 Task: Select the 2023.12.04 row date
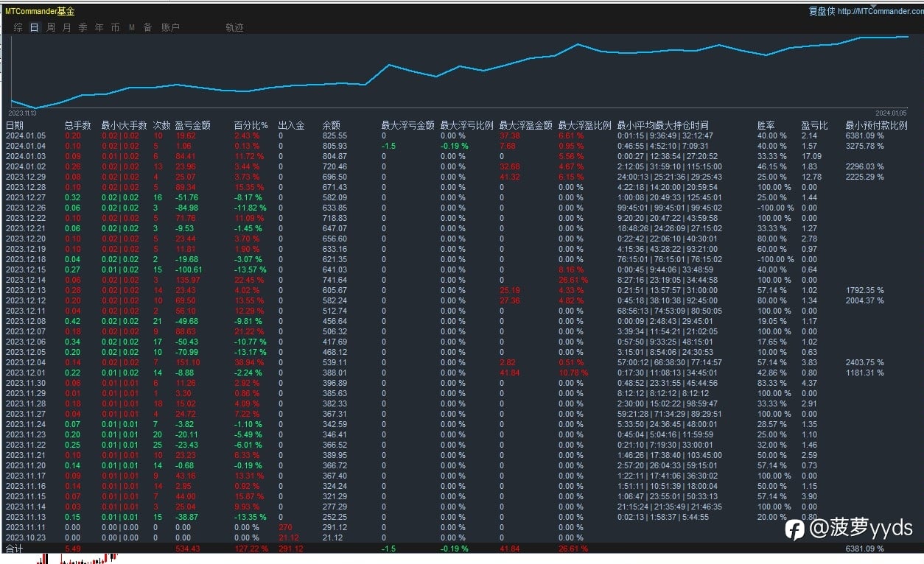point(25,362)
